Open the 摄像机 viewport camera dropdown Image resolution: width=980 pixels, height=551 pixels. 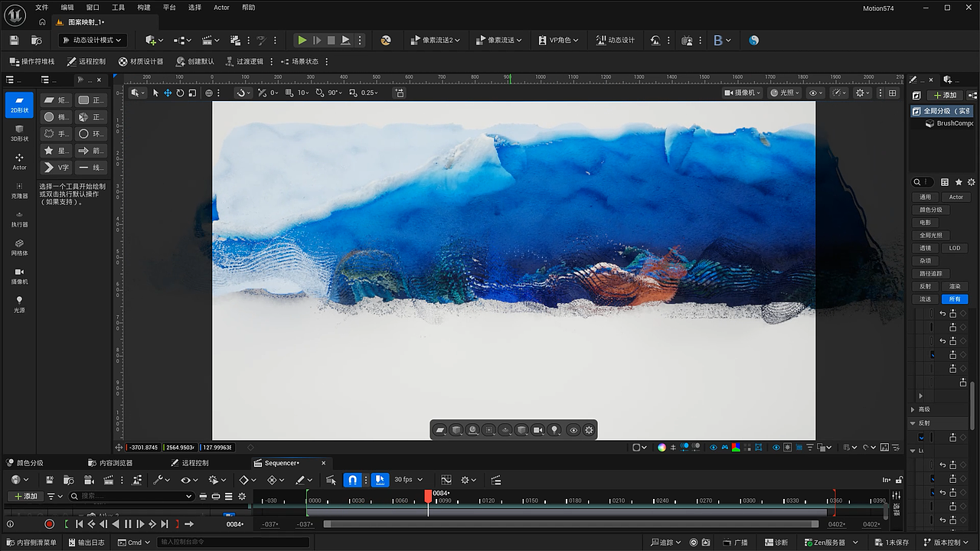point(743,93)
